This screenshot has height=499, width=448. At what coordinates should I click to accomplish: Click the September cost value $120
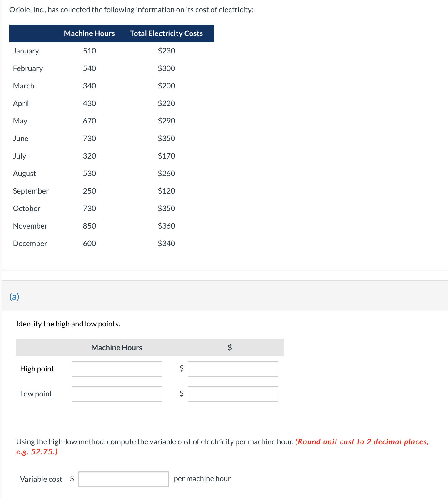tap(166, 191)
